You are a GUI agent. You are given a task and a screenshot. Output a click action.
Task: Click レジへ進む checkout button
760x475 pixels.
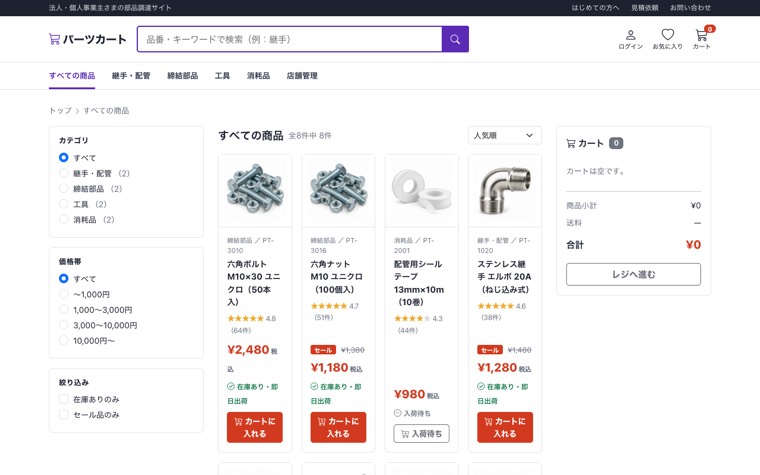(x=633, y=274)
